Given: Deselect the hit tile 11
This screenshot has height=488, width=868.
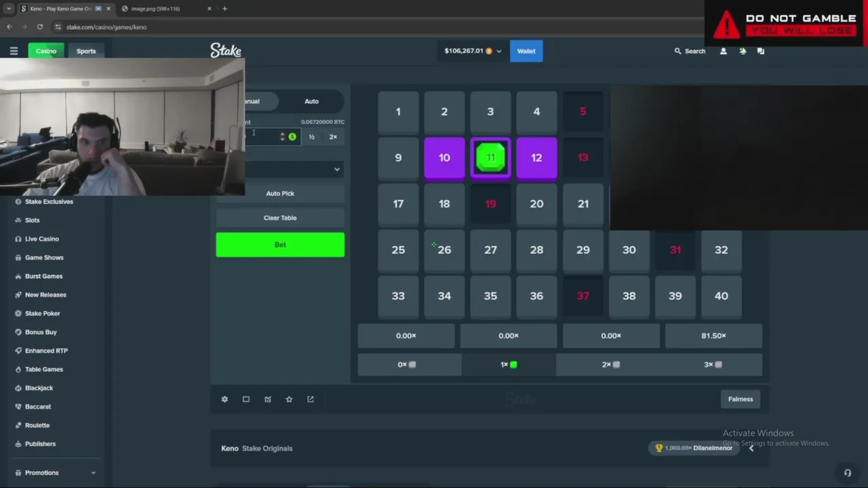Looking at the screenshot, I should coord(490,158).
